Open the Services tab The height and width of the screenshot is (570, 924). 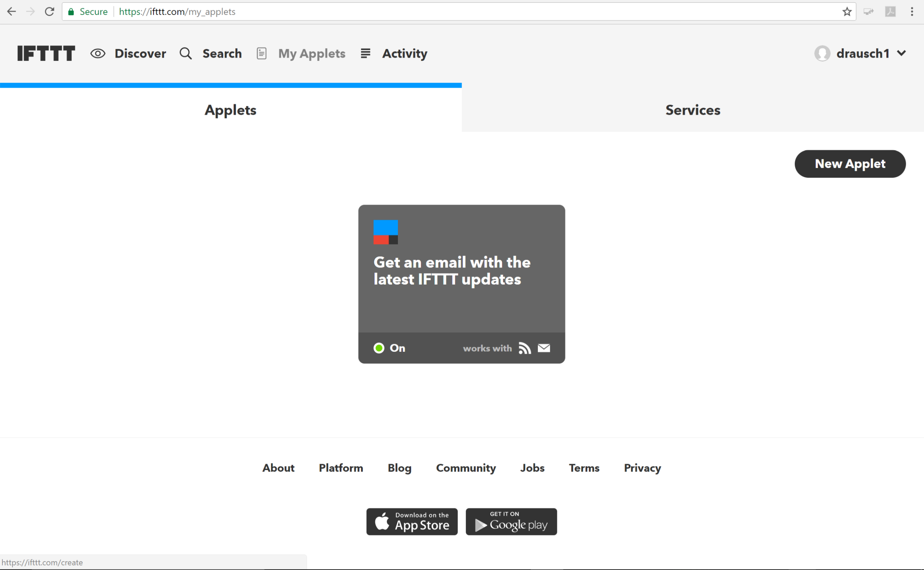pos(693,110)
